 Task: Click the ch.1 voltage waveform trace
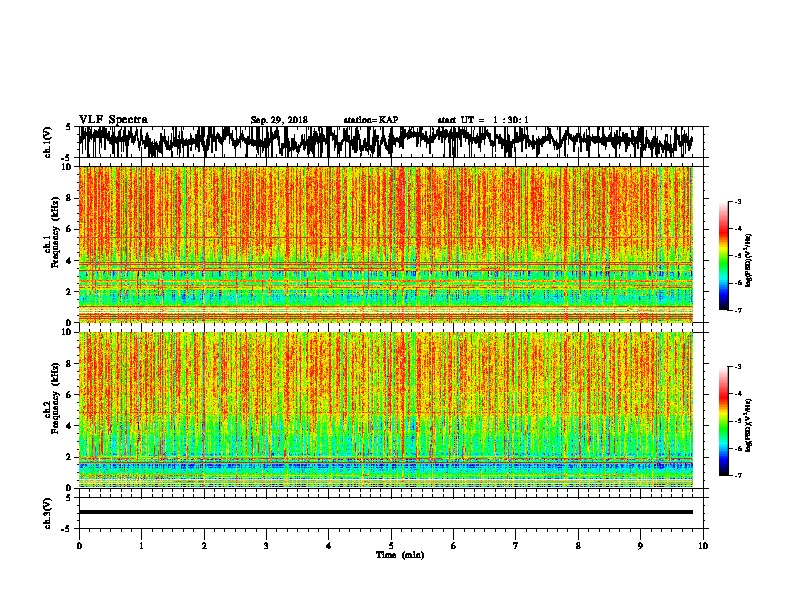(x=385, y=141)
